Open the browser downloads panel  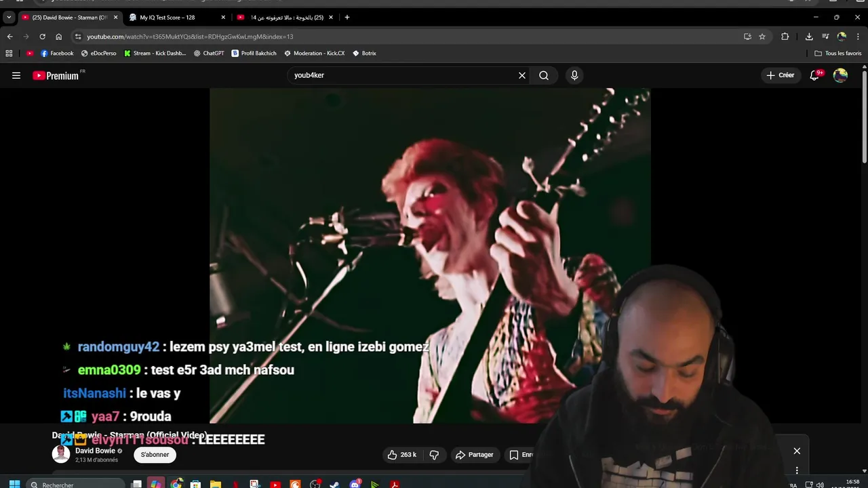pos(809,37)
